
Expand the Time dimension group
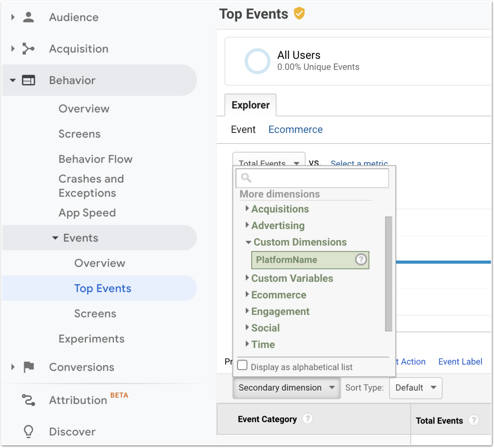[x=247, y=344]
